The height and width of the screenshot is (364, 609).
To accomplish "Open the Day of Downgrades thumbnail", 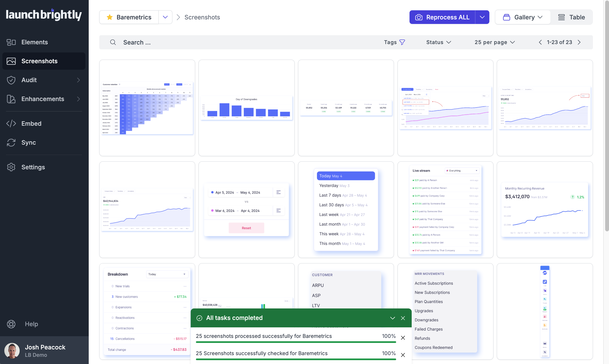I will point(246,108).
